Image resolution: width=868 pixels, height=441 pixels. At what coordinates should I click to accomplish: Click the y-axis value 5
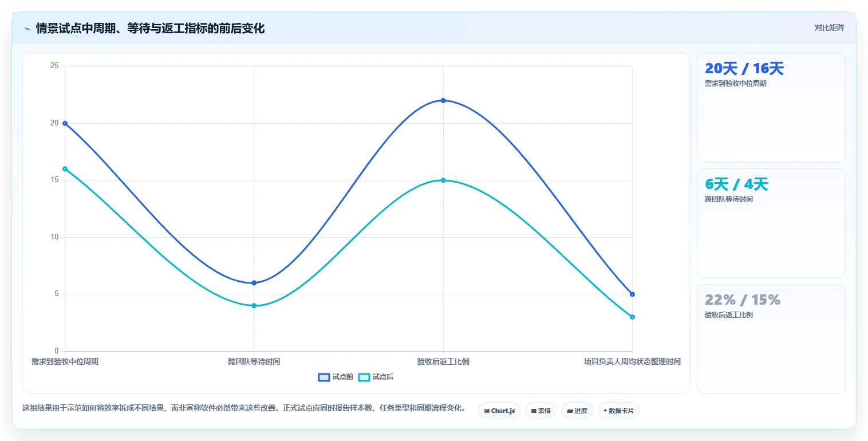pos(57,294)
